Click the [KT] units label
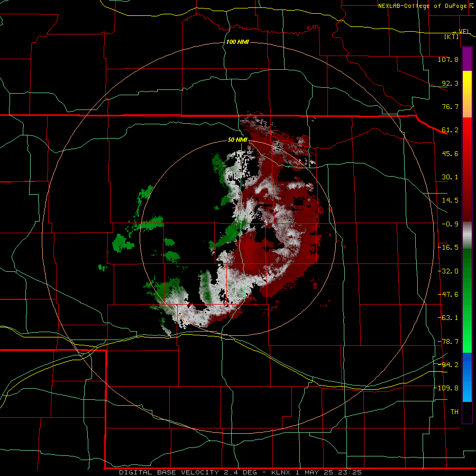Image resolution: width=476 pixels, height=476 pixels. tap(452, 36)
